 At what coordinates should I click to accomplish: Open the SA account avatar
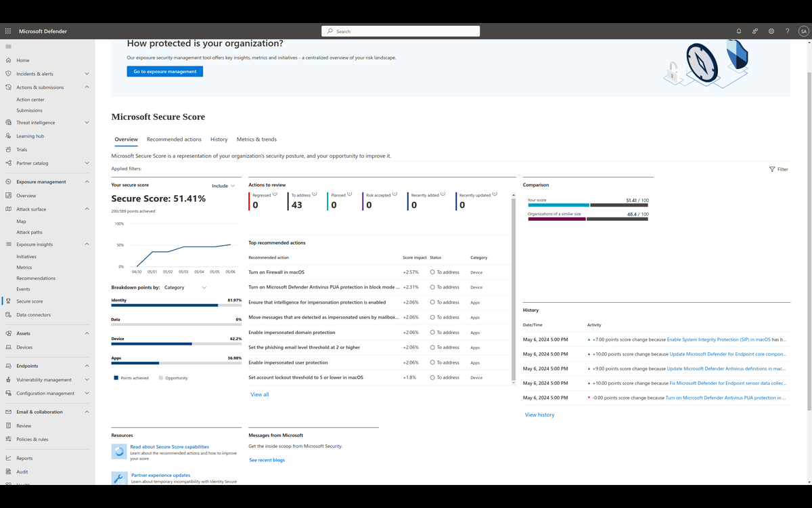pyautogui.click(x=803, y=31)
